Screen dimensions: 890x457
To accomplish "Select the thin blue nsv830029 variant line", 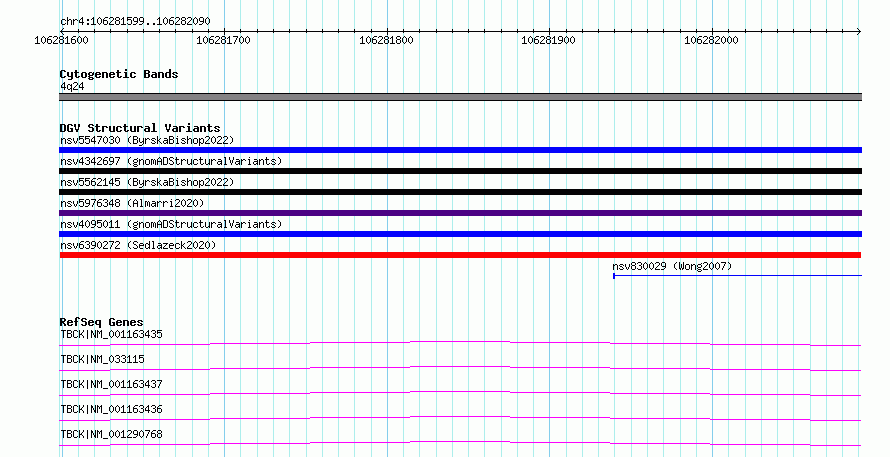I will pos(737,276).
